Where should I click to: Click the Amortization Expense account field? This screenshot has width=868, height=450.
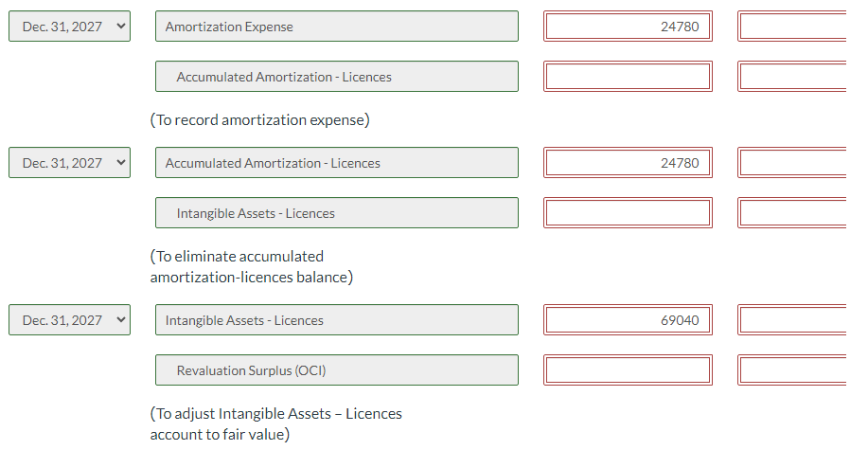tap(337, 27)
